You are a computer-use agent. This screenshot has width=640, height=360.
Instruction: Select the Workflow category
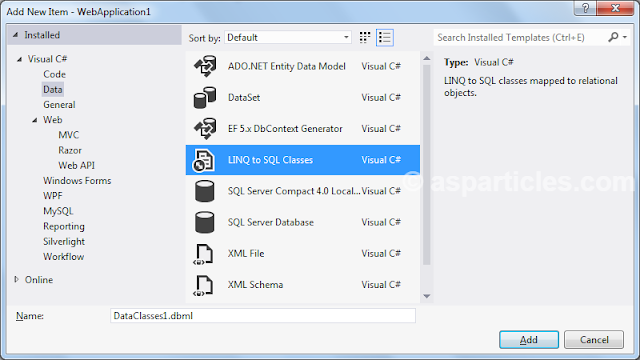[63, 257]
